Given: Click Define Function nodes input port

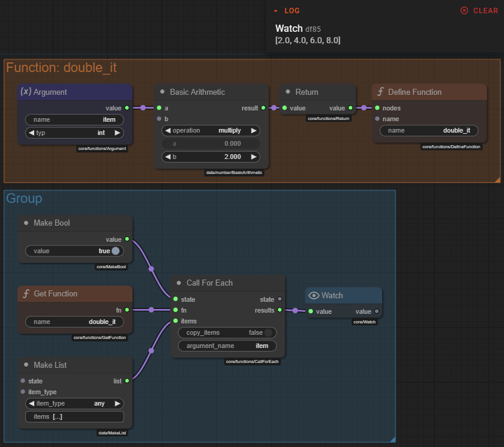Looking at the screenshot, I should [x=377, y=107].
